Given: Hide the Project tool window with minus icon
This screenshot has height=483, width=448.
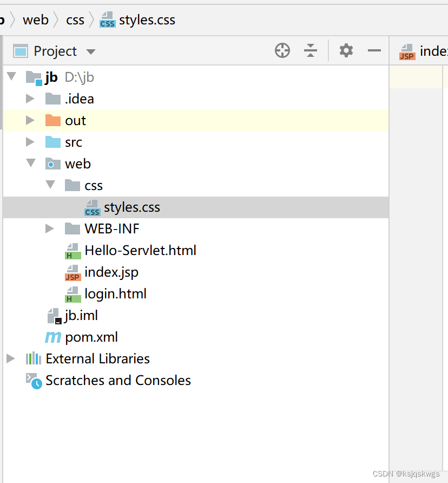Looking at the screenshot, I should (x=374, y=50).
